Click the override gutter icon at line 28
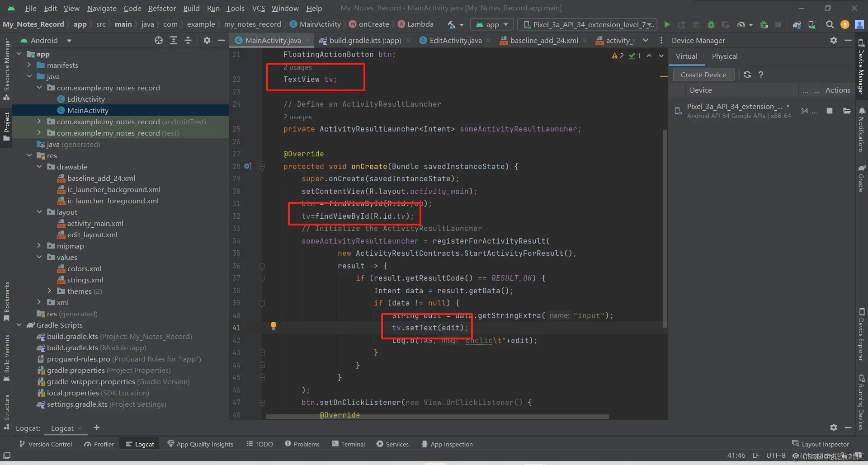Screen dimensions: 868x465 click(247, 166)
